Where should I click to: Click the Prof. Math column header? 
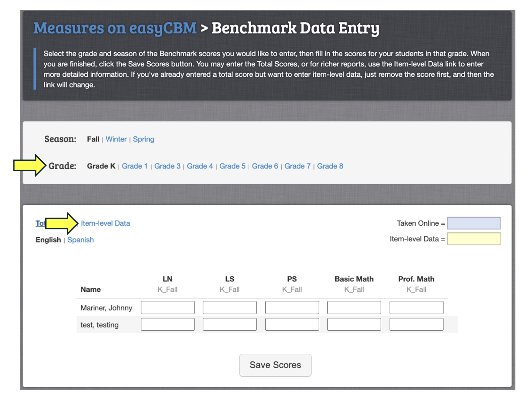coord(416,279)
